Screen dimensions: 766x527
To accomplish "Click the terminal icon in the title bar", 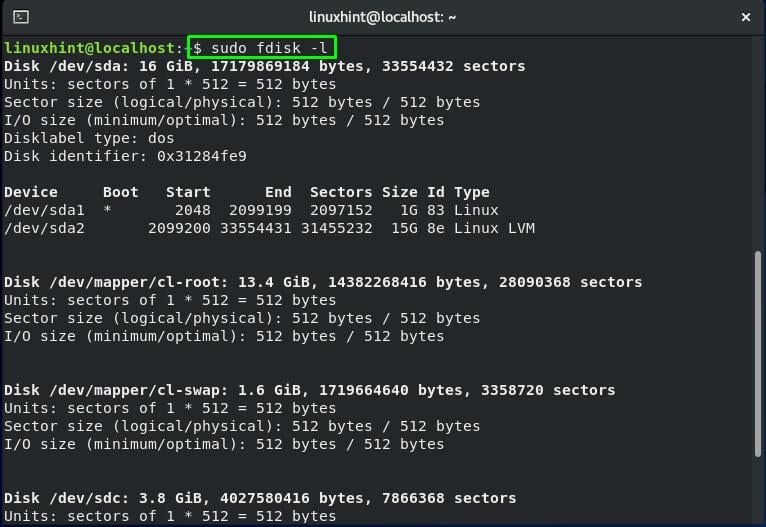I will [x=21, y=17].
